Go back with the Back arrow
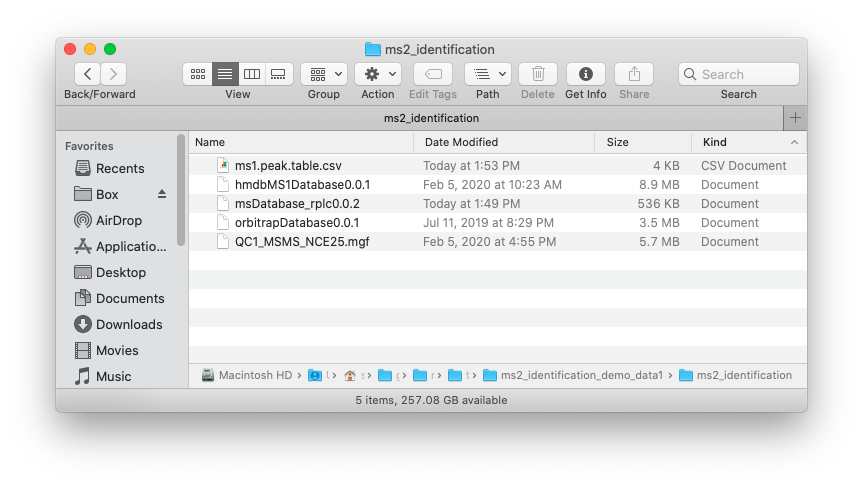 (x=88, y=74)
